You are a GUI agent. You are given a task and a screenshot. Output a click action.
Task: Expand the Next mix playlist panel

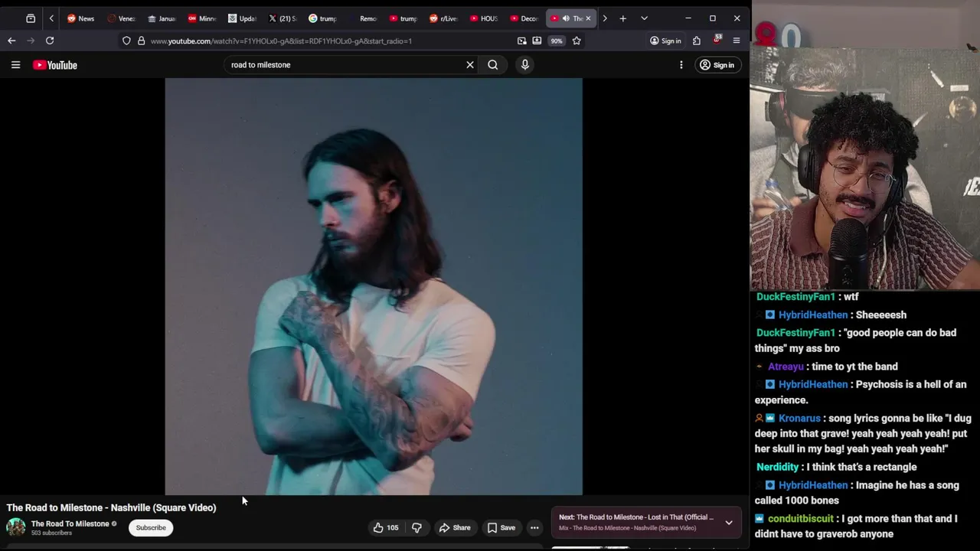click(x=729, y=523)
